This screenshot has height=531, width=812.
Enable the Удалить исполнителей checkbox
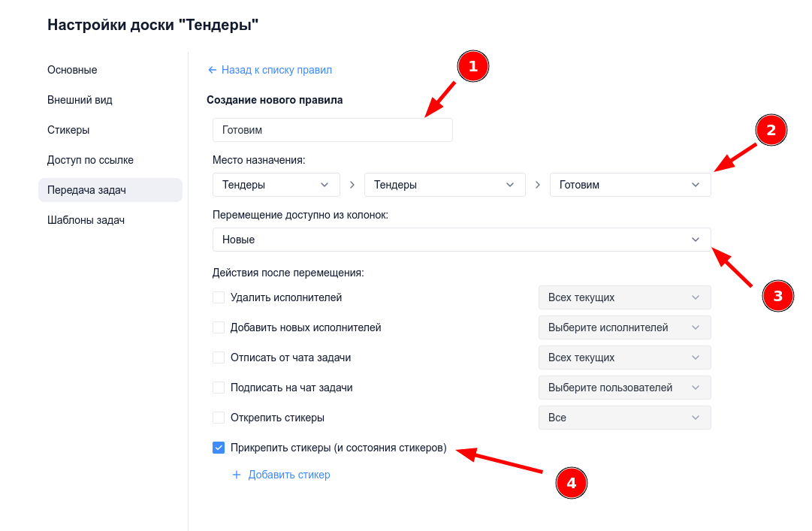coord(219,297)
